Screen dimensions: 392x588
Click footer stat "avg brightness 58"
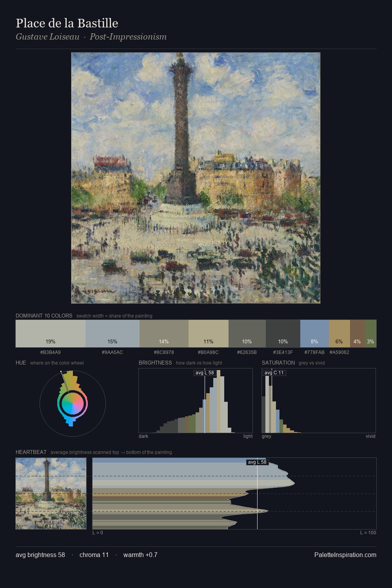pos(40,555)
